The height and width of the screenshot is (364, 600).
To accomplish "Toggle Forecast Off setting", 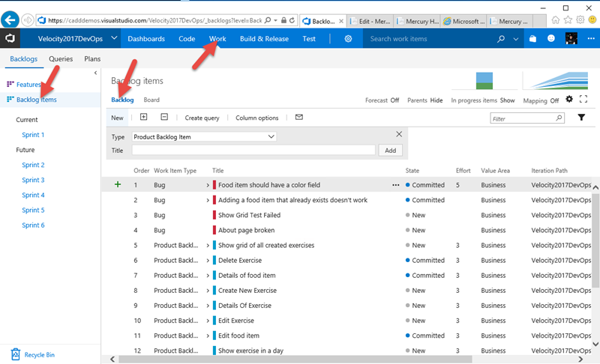I will pos(382,100).
